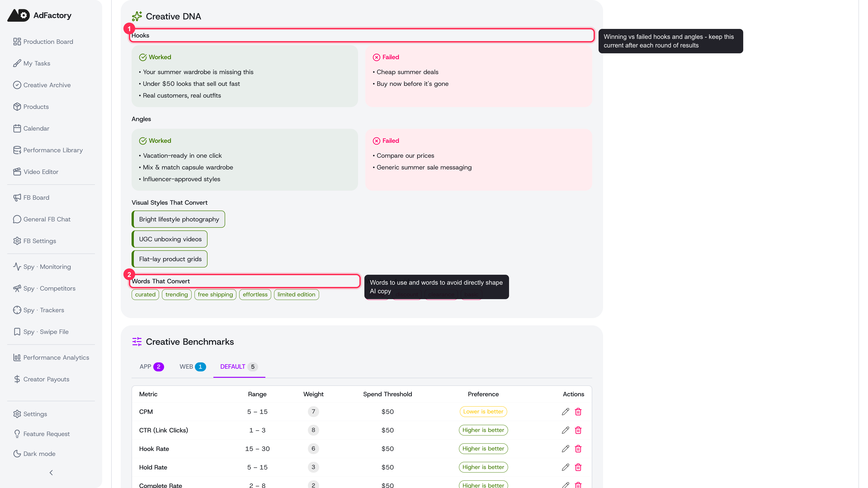Edit the CTR (Link Clicks) row
The height and width of the screenshot is (488, 868).
(x=565, y=430)
